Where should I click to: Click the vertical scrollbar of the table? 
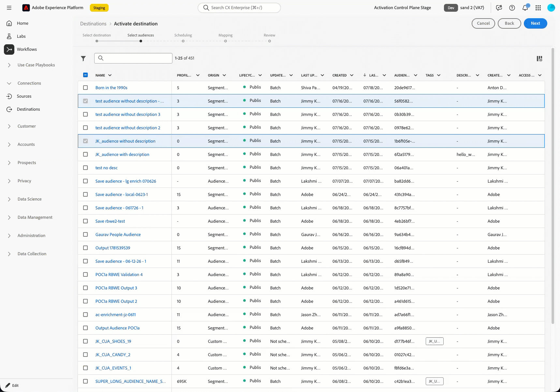(x=553, y=186)
